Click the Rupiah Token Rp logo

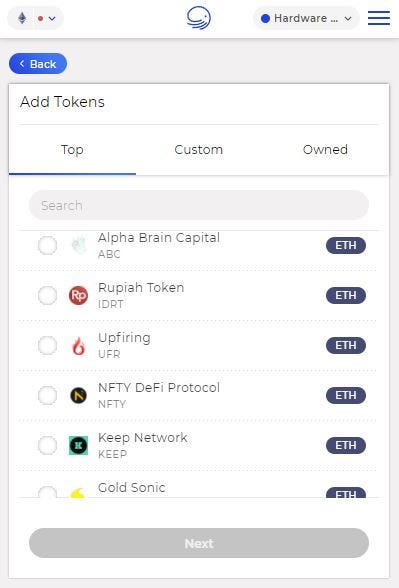(x=78, y=295)
